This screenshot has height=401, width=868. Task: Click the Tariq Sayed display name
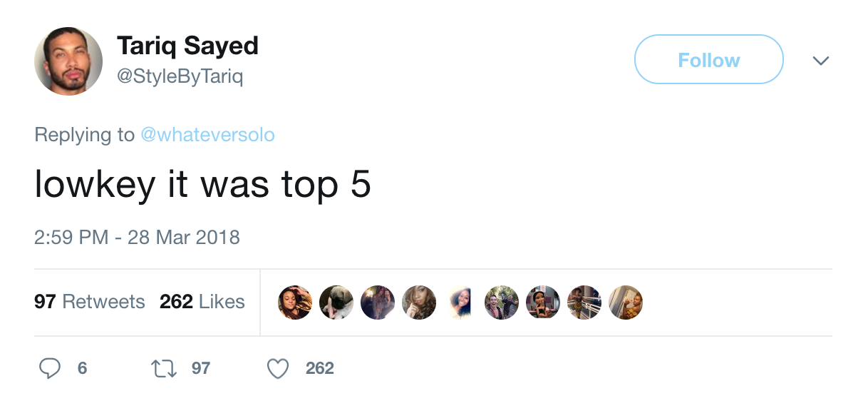point(187,46)
